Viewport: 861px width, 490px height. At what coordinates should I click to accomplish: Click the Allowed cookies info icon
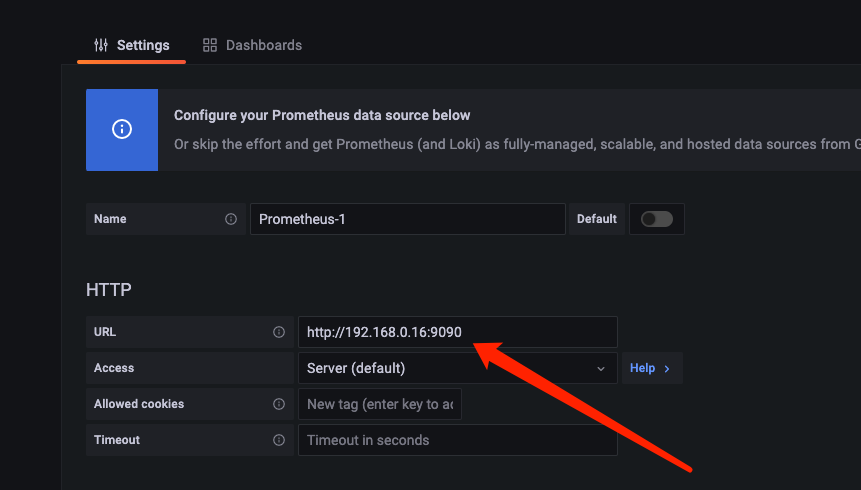point(279,404)
